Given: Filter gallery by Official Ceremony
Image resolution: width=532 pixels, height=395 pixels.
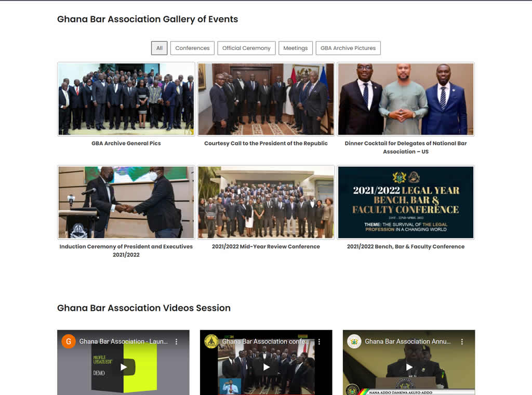Looking at the screenshot, I should click(x=246, y=48).
